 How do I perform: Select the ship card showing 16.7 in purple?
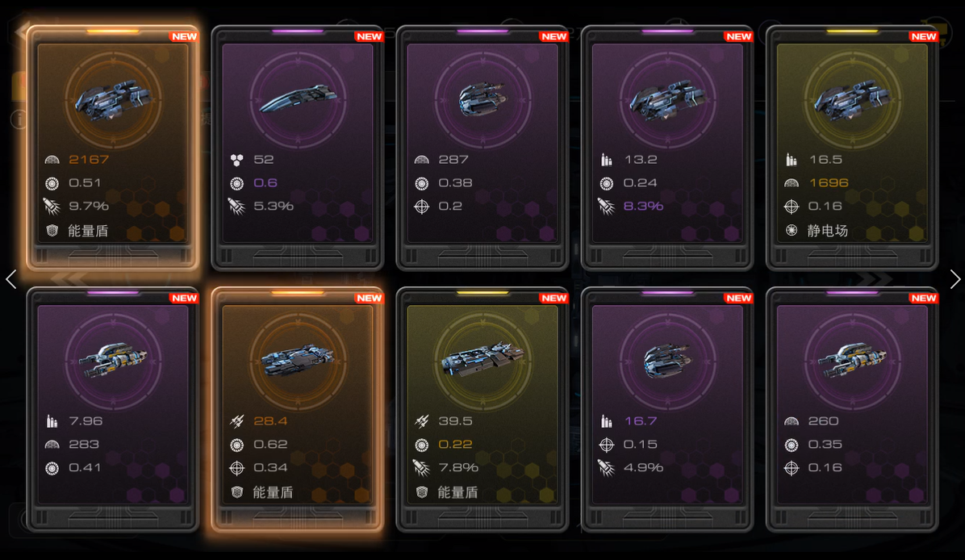click(x=667, y=409)
